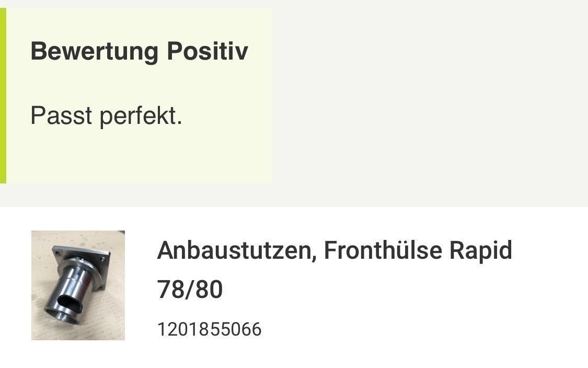
Task: Click the "78/80" product title line
Action: pos(190,289)
